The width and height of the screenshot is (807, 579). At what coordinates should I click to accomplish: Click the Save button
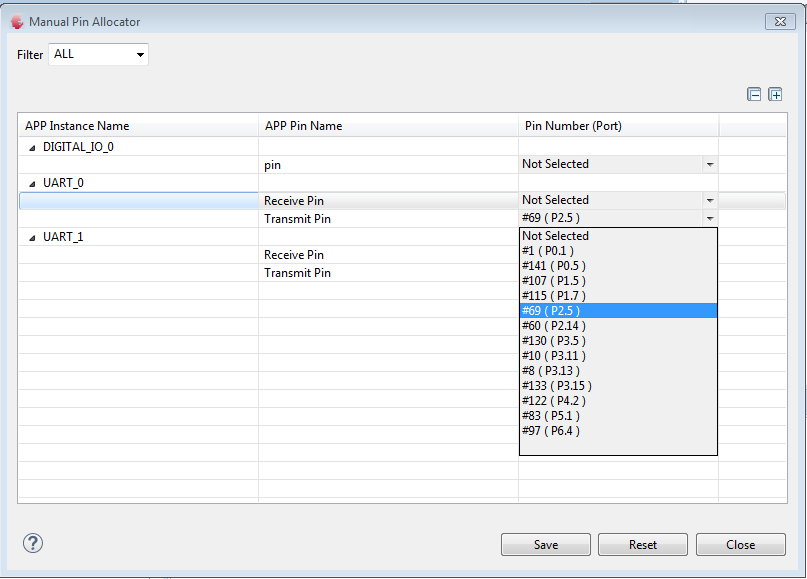click(x=546, y=545)
